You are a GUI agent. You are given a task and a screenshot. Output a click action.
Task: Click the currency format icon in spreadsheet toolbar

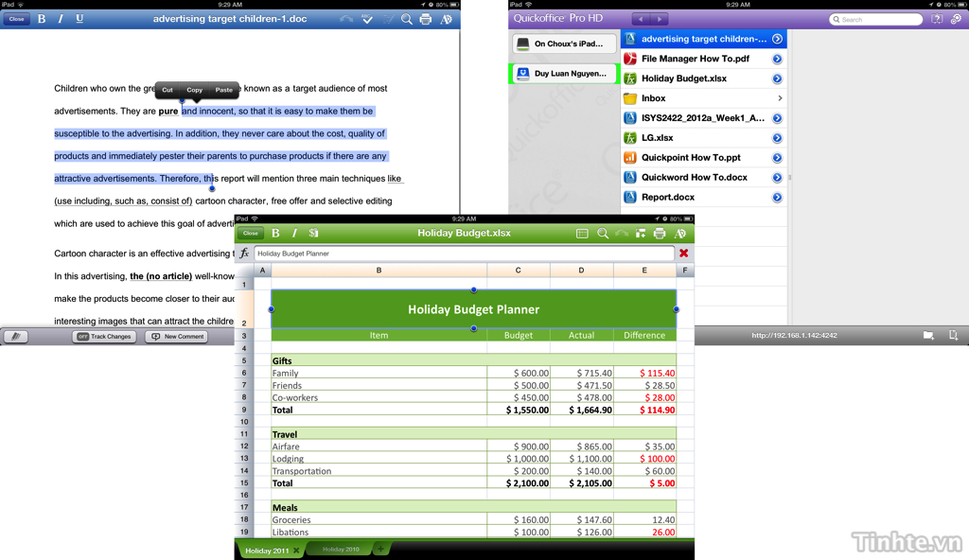314,233
